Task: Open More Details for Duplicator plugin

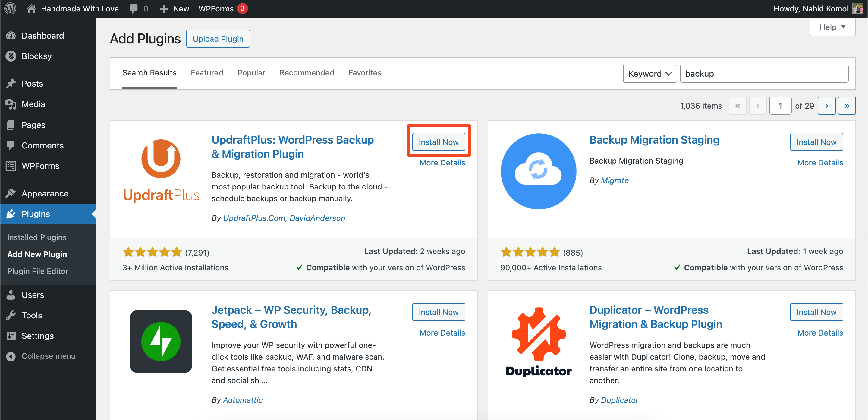Action: (820, 332)
